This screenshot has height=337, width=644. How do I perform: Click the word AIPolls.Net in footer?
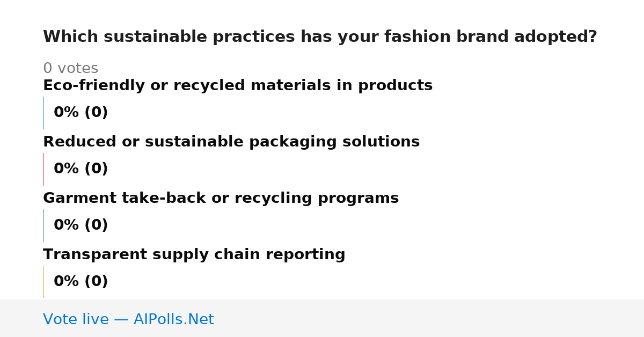[x=173, y=319]
